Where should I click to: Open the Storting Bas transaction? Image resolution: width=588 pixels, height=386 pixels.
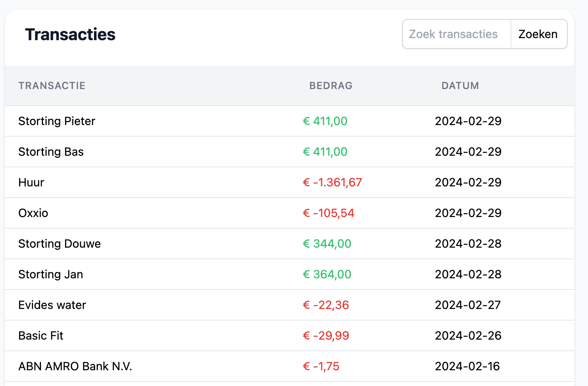point(51,152)
